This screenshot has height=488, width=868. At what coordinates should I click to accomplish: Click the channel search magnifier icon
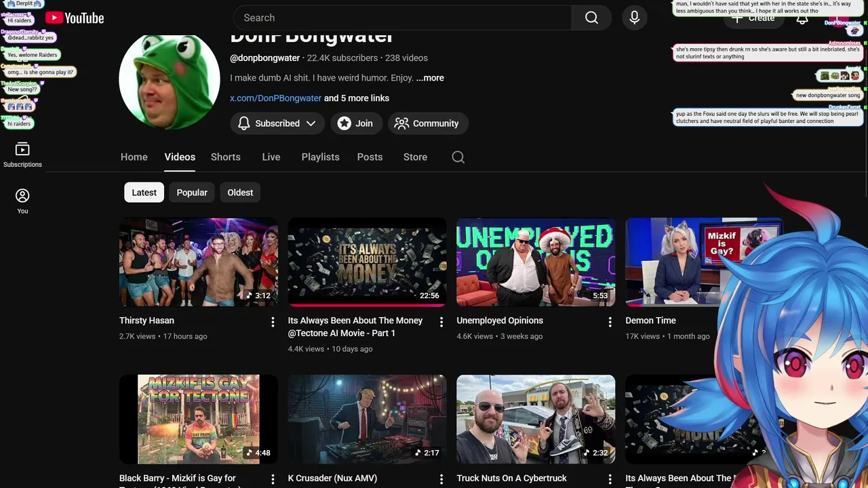click(x=458, y=157)
